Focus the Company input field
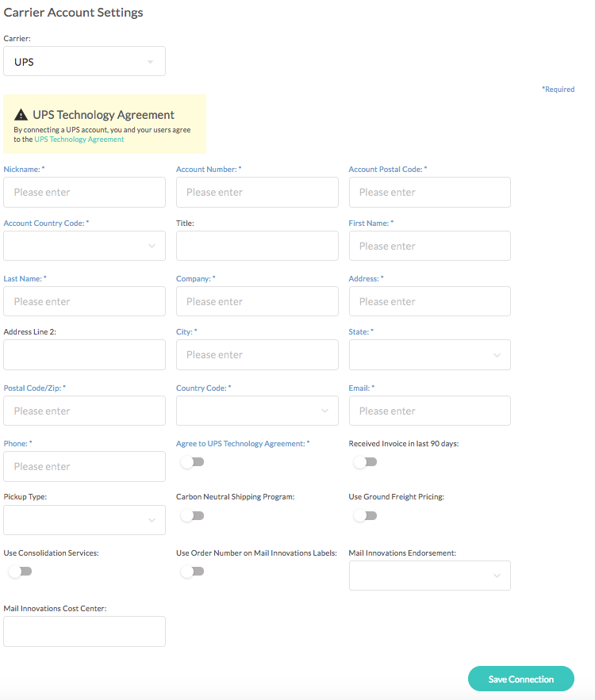Image resolution: width=595 pixels, height=700 pixels. pyautogui.click(x=257, y=301)
